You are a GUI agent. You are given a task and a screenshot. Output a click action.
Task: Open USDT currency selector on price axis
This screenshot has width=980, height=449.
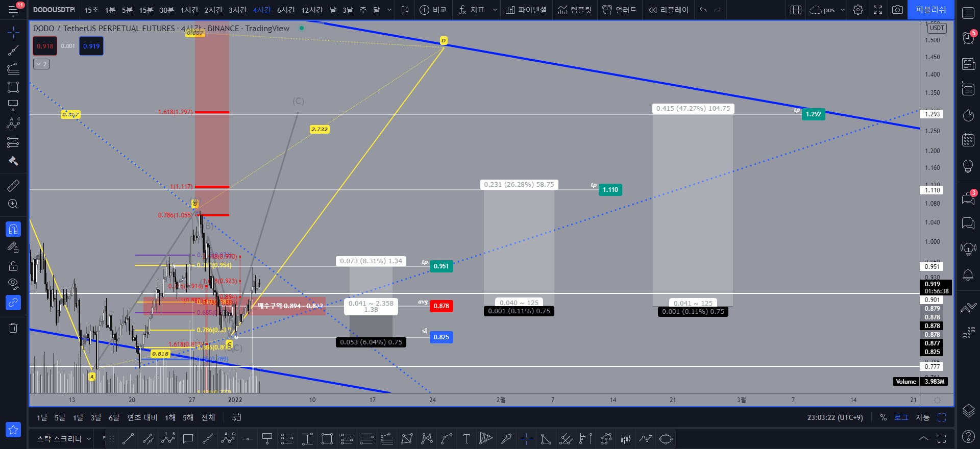point(937,28)
